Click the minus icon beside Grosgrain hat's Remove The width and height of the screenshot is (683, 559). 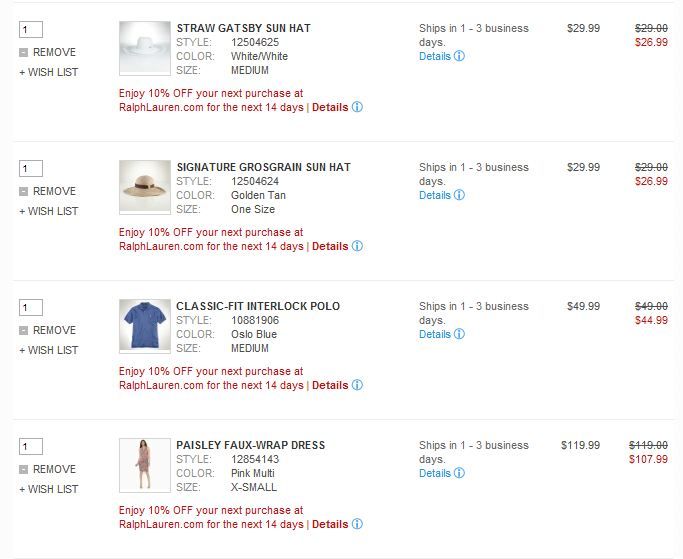coord(24,191)
